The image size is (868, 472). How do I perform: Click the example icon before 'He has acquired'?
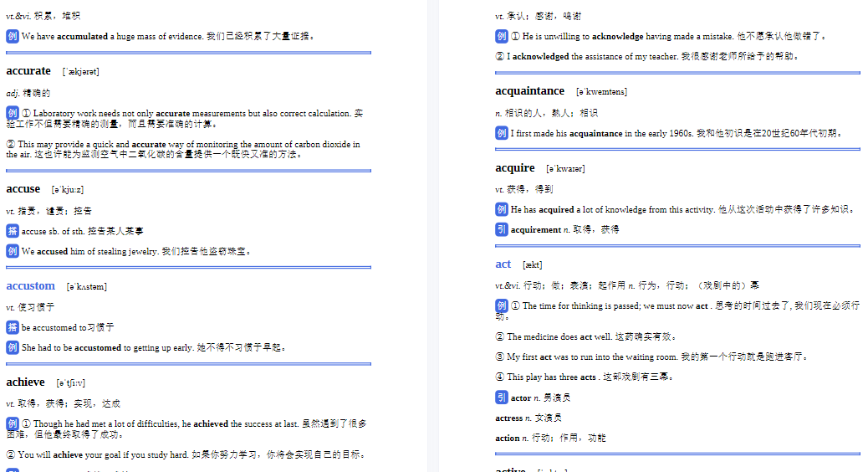[x=502, y=209]
